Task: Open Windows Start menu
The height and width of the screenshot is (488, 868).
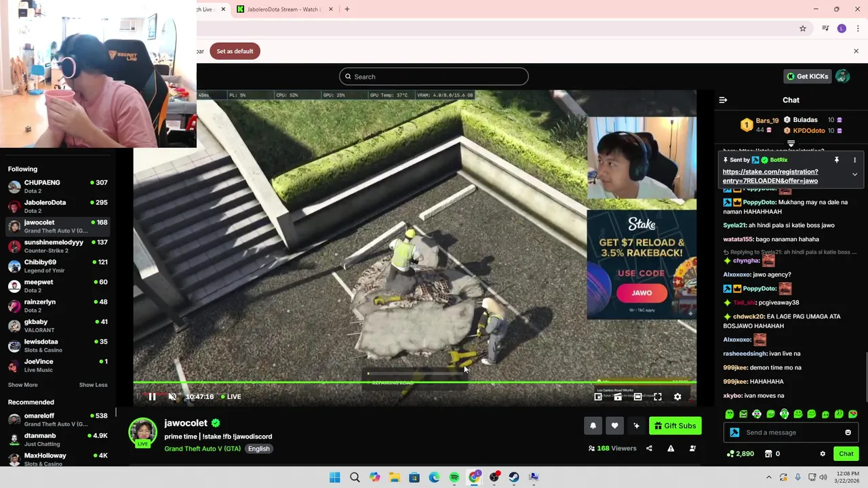Action: coord(334,477)
